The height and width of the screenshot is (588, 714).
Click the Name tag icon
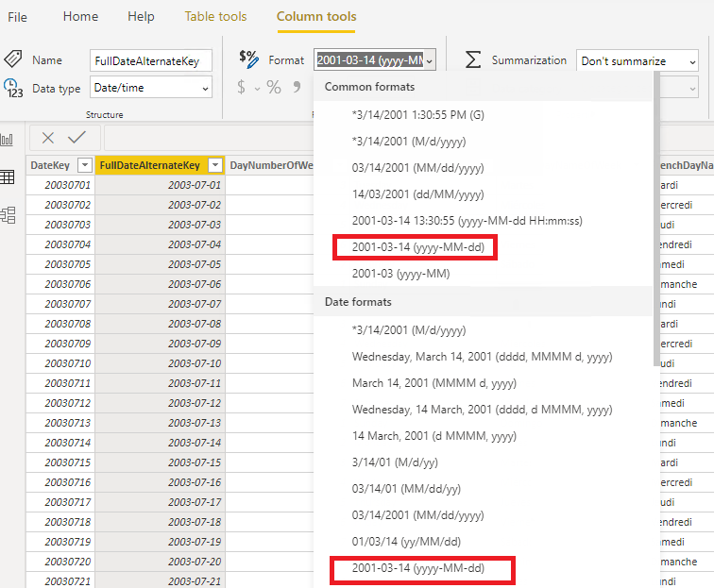click(13, 59)
